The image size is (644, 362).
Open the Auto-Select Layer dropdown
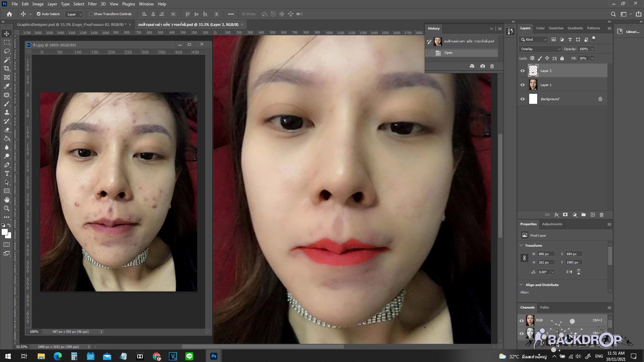click(74, 14)
